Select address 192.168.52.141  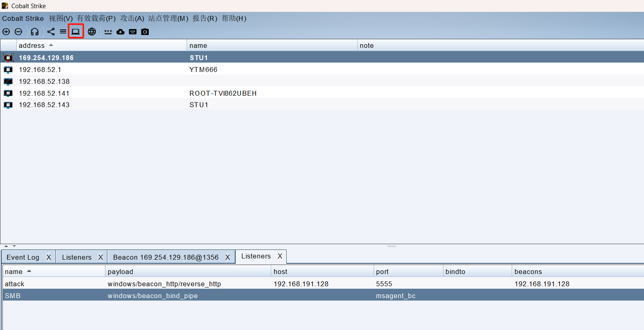44,93
